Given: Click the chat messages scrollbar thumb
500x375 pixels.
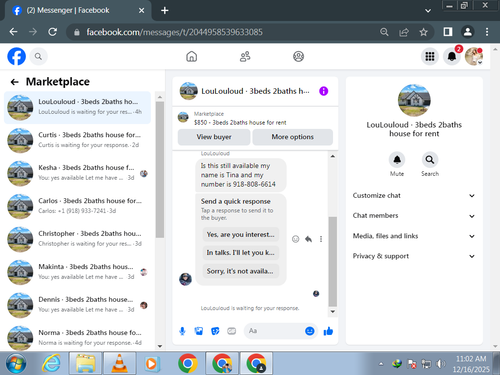Looking at the screenshot, I should pos(332,262).
